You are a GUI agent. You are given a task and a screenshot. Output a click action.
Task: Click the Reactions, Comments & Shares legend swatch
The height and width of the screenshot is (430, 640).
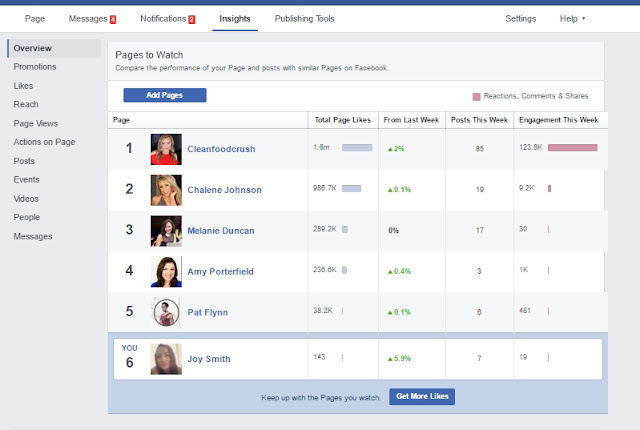point(476,97)
